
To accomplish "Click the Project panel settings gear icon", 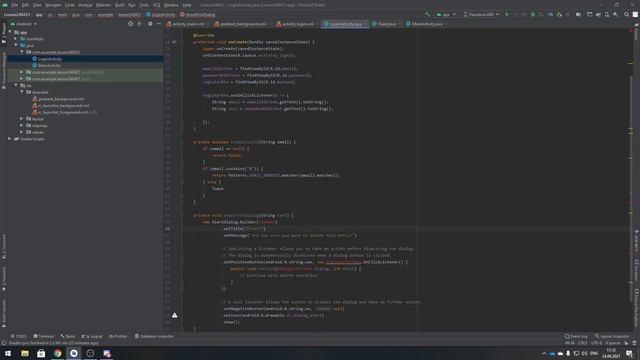I will [x=150, y=24].
